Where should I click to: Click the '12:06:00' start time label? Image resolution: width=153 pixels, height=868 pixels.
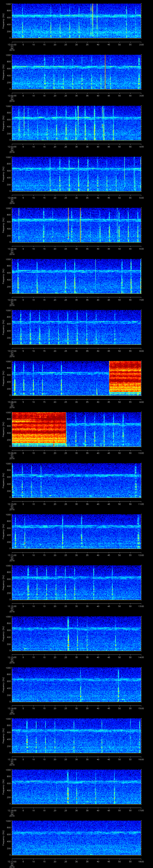coord(12,300)
